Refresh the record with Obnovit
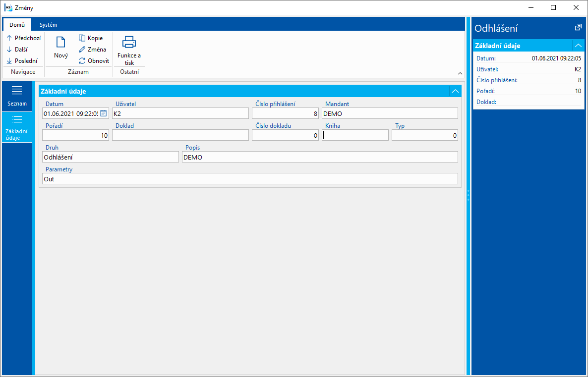Screen dimensions: 588x377 94,61
